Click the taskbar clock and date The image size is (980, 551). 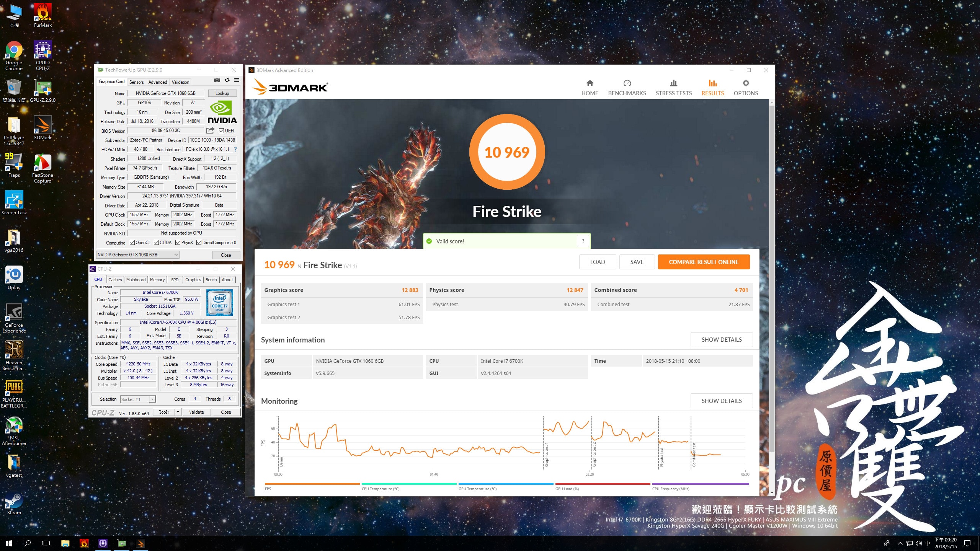pyautogui.click(x=946, y=543)
